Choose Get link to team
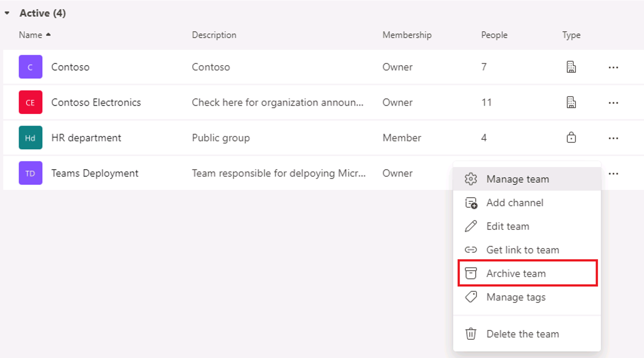The image size is (644, 358). click(527, 250)
